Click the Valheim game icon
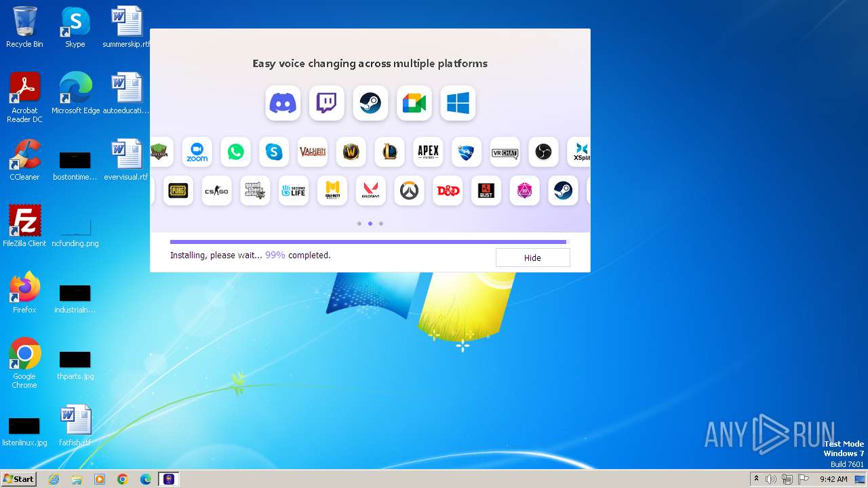Viewport: 868px width, 488px height. (x=313, y=152)
